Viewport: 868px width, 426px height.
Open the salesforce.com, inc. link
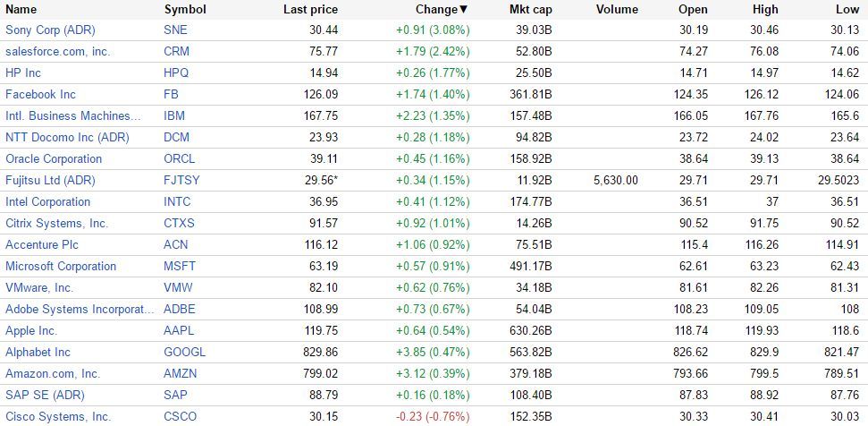click(57, 51)
